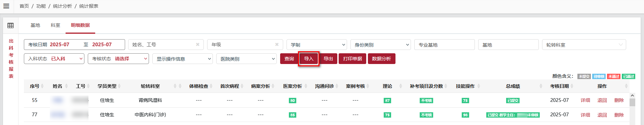This screenshot has width=644, height=125.
Task: Open the 考核状态 dropdown
Action: tap(118, 59)
